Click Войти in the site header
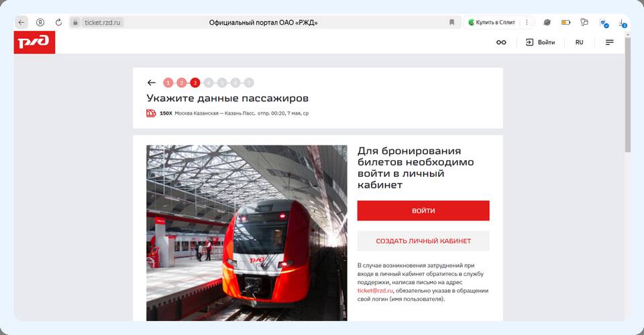Viewport: 644px width, 335px height. (541, 42)
